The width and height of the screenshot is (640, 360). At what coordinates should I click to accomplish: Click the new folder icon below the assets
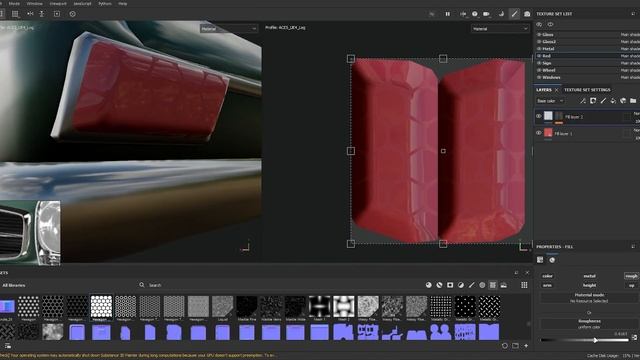(516, 346)
